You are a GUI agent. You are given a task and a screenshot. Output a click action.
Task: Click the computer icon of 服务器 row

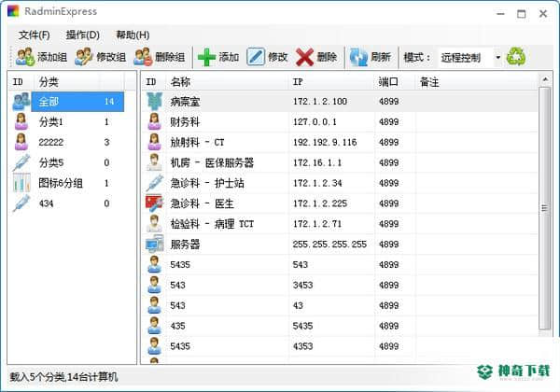click(x=154, y=244)
